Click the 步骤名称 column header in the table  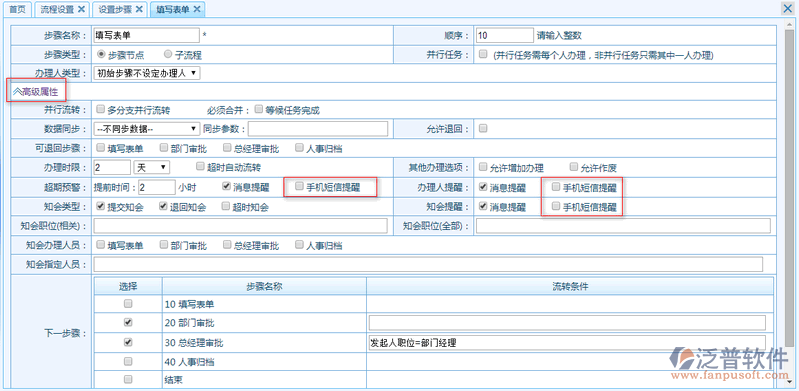[264, 286]
